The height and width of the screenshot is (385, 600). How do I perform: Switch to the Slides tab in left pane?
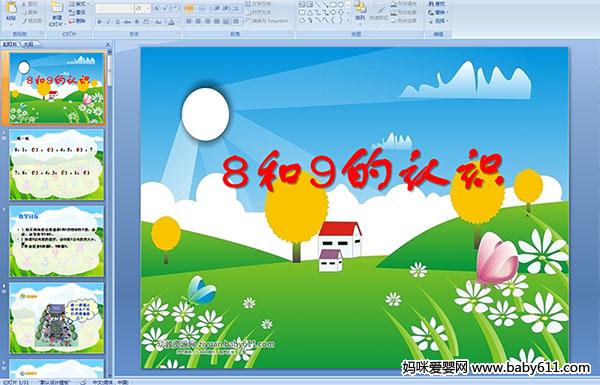click(10, 44)
